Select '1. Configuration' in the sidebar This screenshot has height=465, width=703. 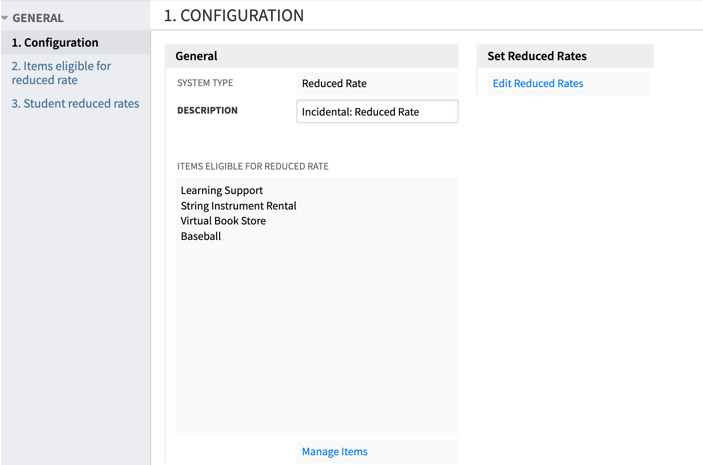coord(55,43)
